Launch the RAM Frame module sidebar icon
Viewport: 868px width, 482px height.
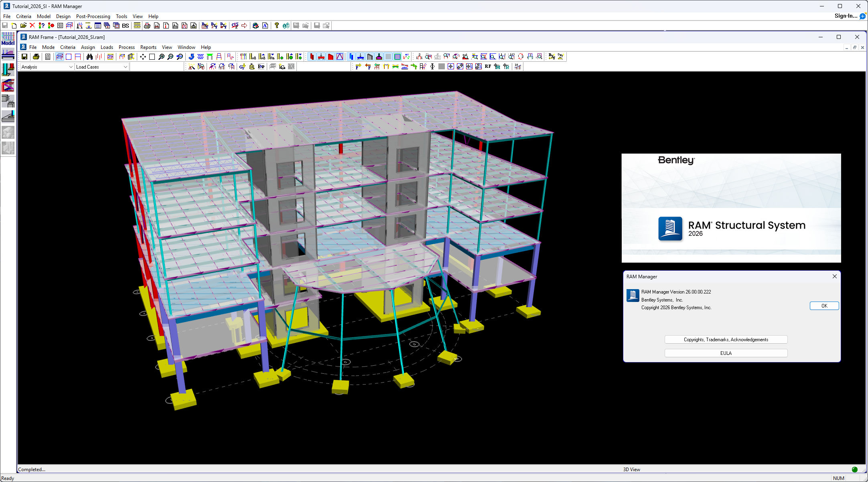(x=8, y=85)
